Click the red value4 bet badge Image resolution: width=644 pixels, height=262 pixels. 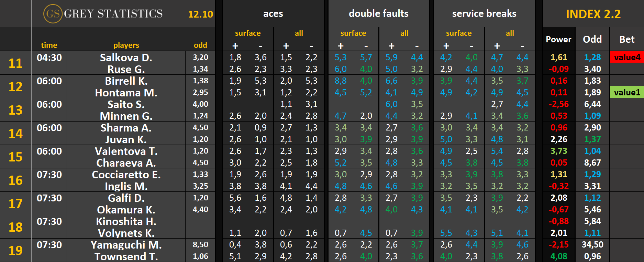627,57
